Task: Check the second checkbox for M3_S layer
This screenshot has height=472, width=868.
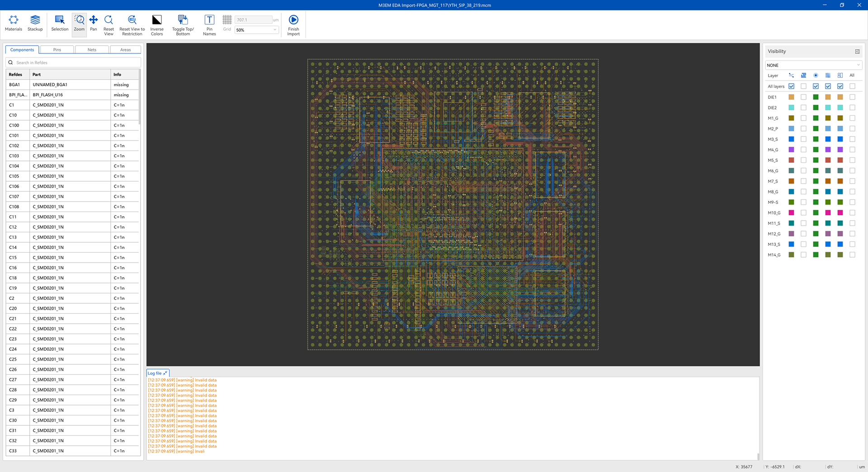Action: pos(803,139)
